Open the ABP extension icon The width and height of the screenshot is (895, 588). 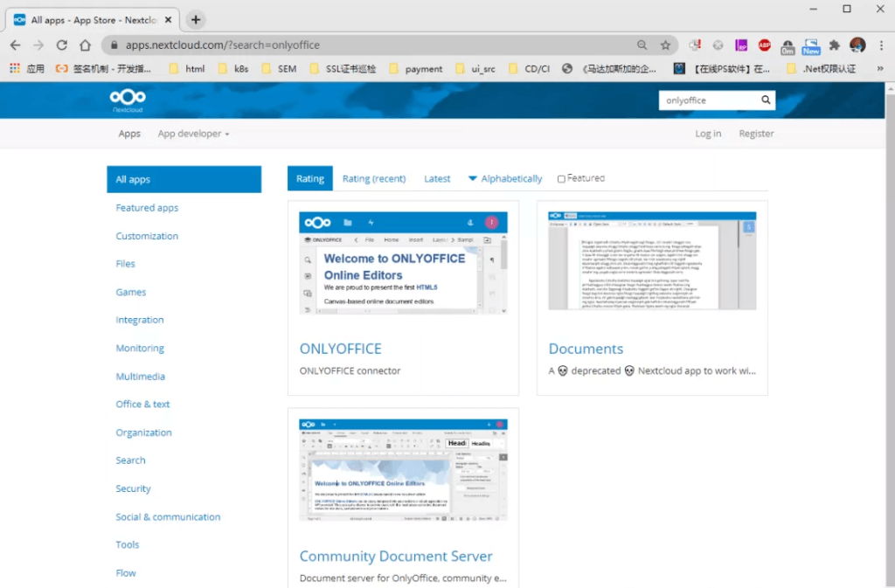[764, 45]
